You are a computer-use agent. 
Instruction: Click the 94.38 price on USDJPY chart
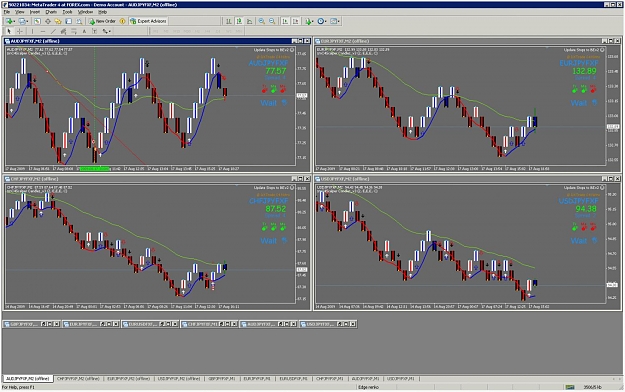click(x=586, y=209)
